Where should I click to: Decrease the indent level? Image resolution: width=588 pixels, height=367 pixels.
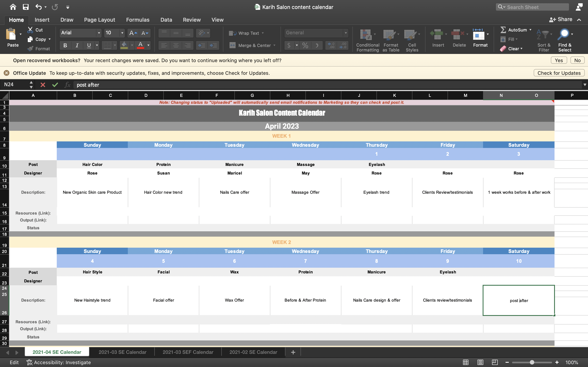click(x=202, y=45)
